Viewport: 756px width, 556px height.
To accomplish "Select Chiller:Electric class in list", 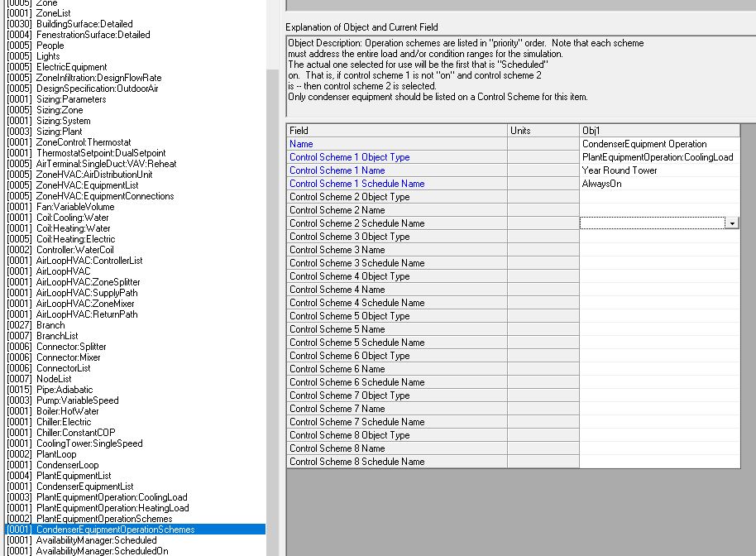I will pos(64,422).
